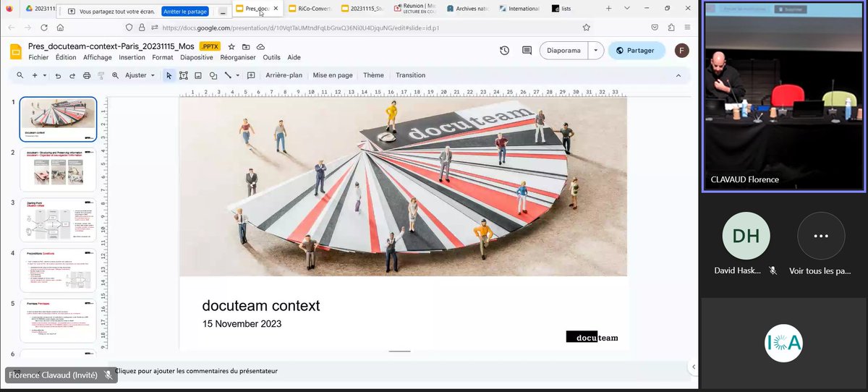The width and height of the screenshot is (868, 392).
Task: Open the browser extensions puzzle icon
Action: 672,27
